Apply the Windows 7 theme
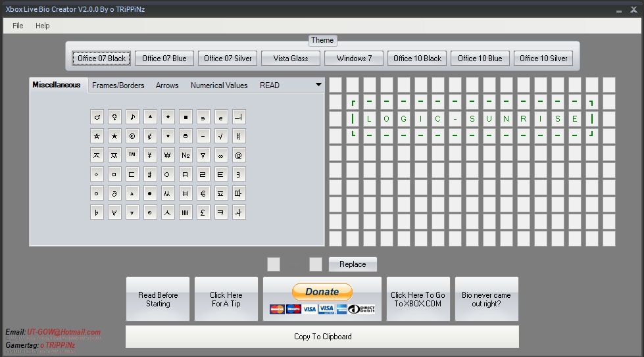644x357 pixels. tap(354, 59)
